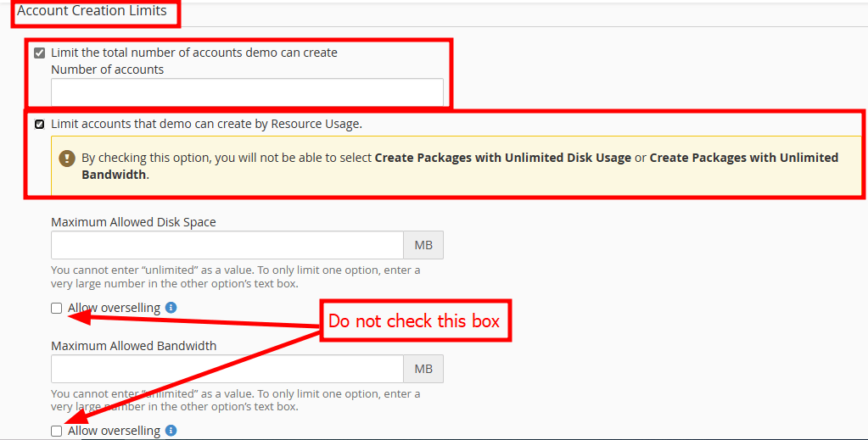Viewport: 868px width, 440px height.
Task: Click the 'Number of accounts' label
Action: [x=107, y=70]
